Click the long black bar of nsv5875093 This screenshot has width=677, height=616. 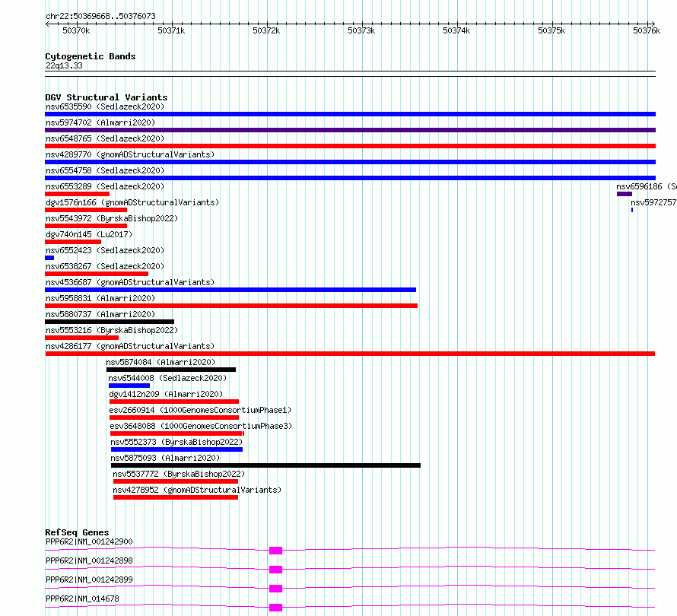coord(265,465)
